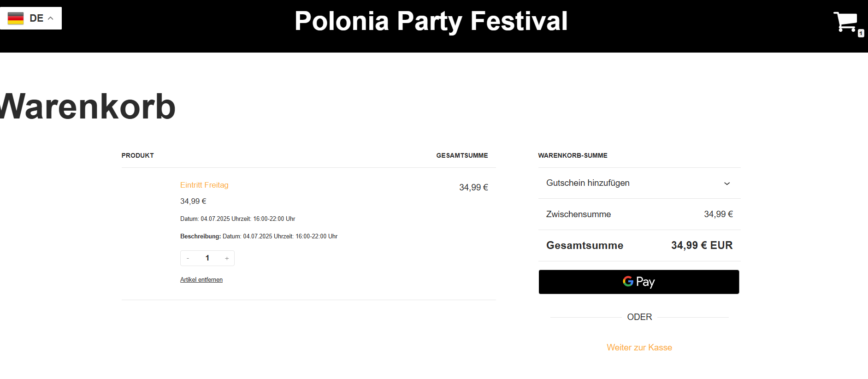Image resolution: width=868 pixels, height=379 pixels.
Task: Click the chevron beside Gutschein hinzufügen
Action: [x=727, y=184]
